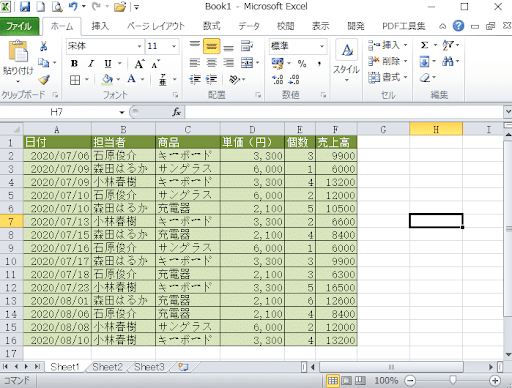Click the Cut scissors icon

click(44, 46)
